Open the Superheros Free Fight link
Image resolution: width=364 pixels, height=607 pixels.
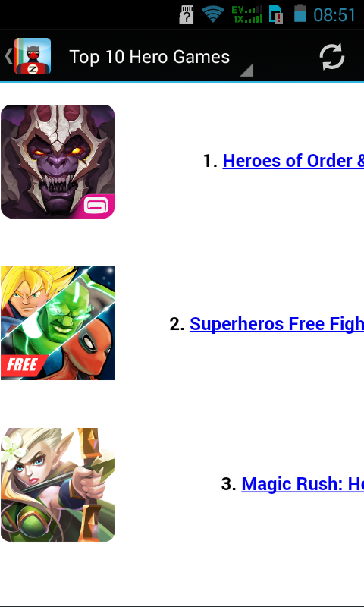pyautogui.click(x=277, y=324)
